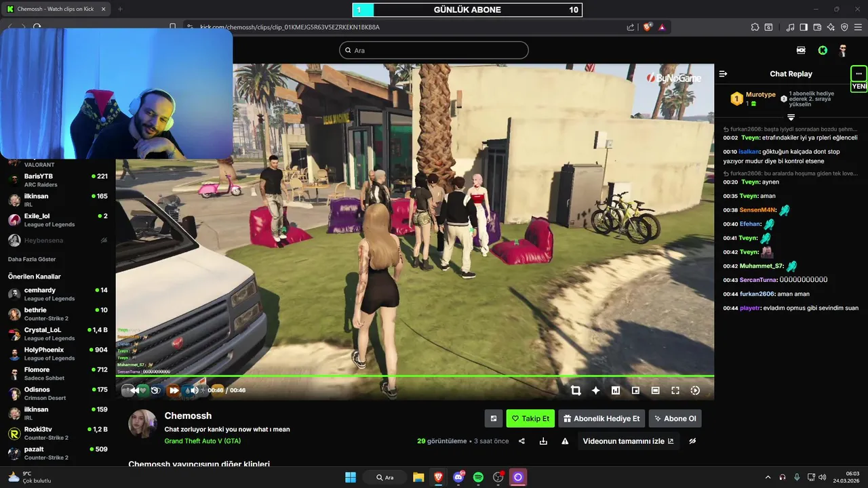This screenshot has width=868, height=488.
Task: Open Discord from taskbar
Action: [x=458, y=477]
